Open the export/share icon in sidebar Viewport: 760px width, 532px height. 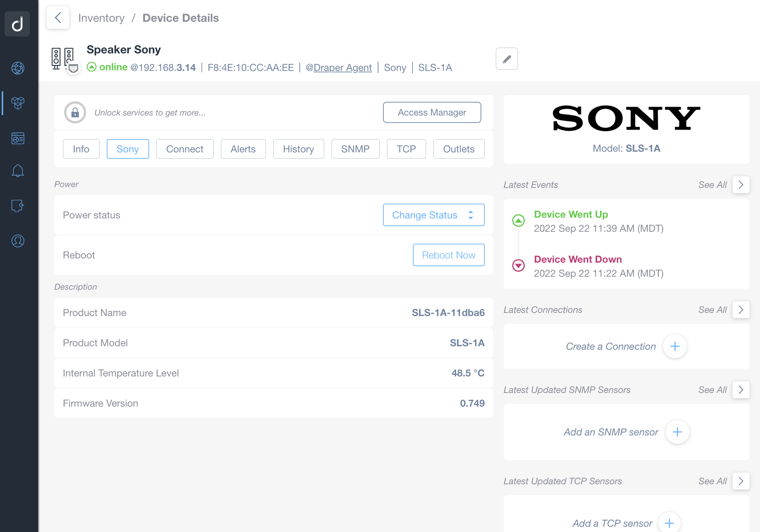pyautogui.click(x=18, y=206)
